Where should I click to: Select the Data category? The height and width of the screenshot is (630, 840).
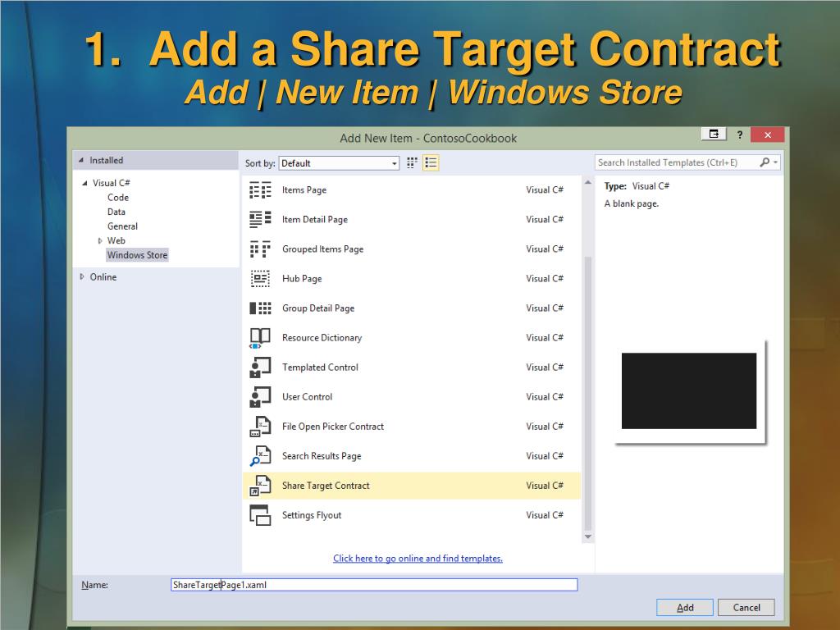[x=116, y=212]
